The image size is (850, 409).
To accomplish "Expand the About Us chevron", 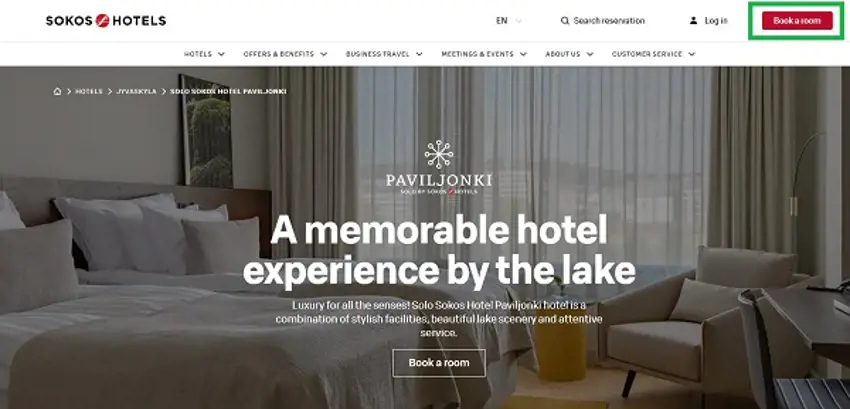I will (590, 54).
